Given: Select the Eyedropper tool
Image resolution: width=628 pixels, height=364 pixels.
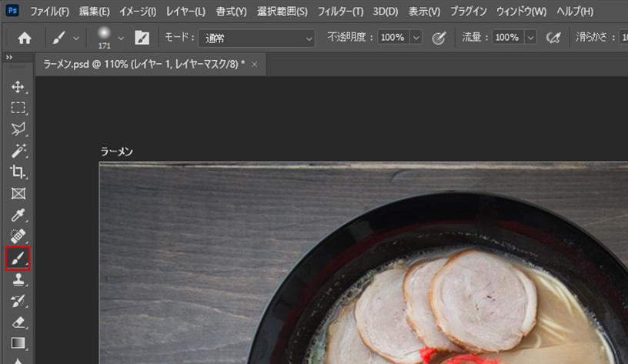Looking at the screenshot, I should [18, 215].
